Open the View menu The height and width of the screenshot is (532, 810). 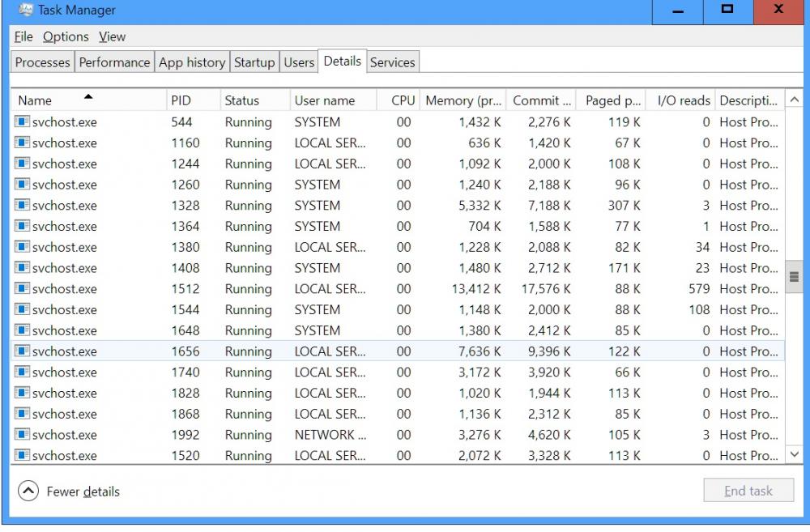point(112,36)
